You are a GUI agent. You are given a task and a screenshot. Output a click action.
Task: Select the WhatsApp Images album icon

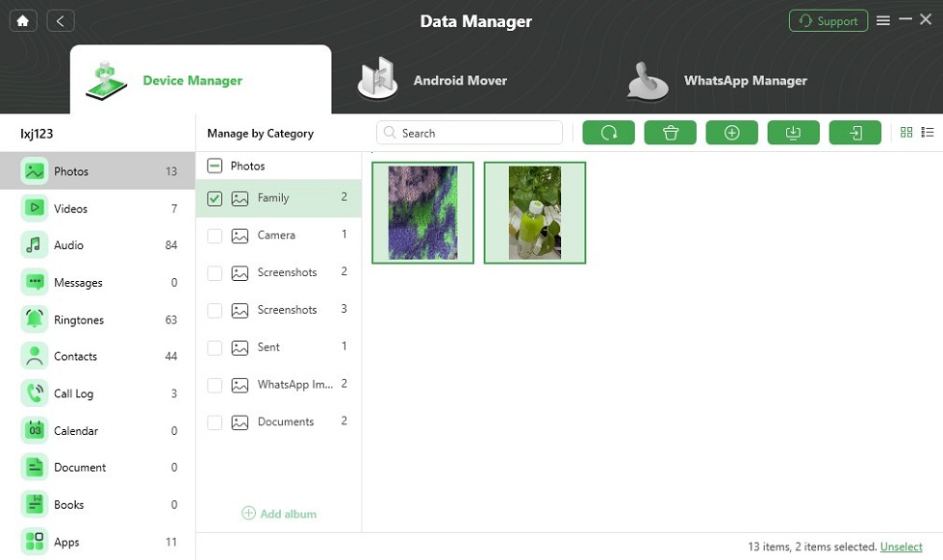(240, 385)
